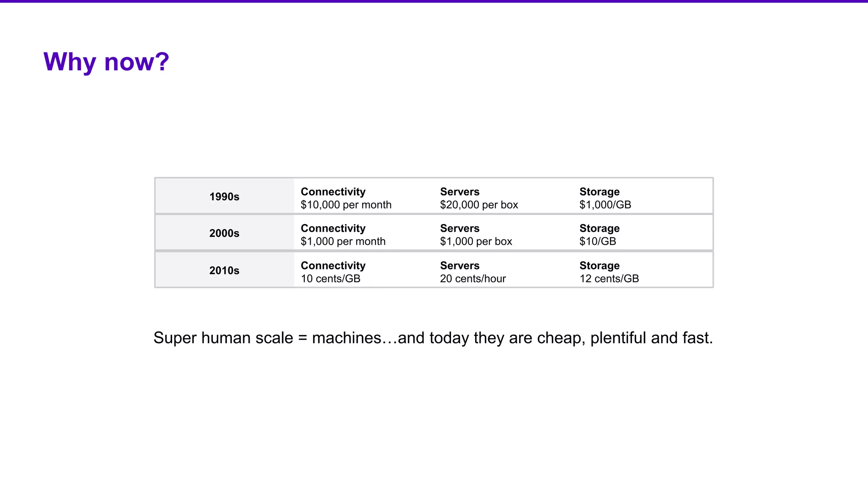
Task: Click the "Super human scale" caption sentence
Action: pyautogui.click(x=433, y=338)
